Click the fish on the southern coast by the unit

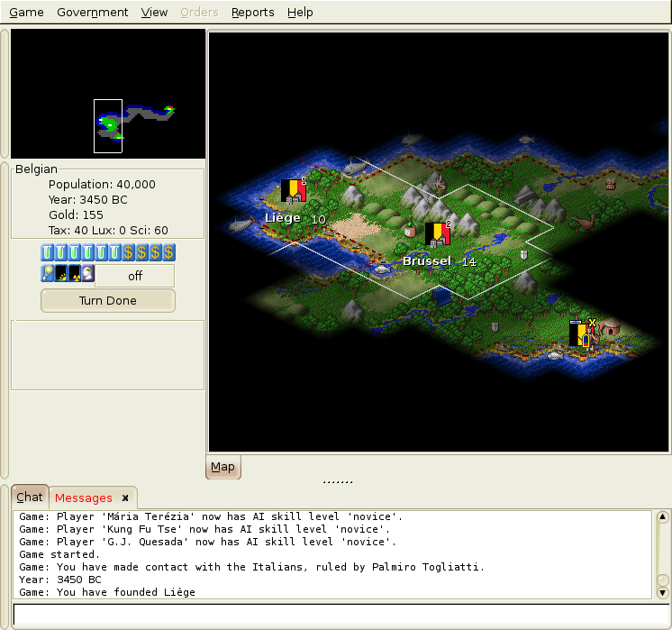pos(556,355)
